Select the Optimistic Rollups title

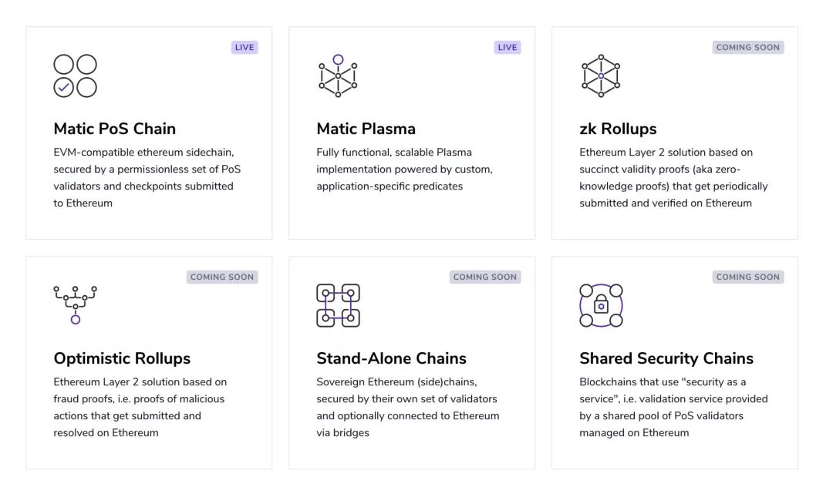[x=122, y=358]
